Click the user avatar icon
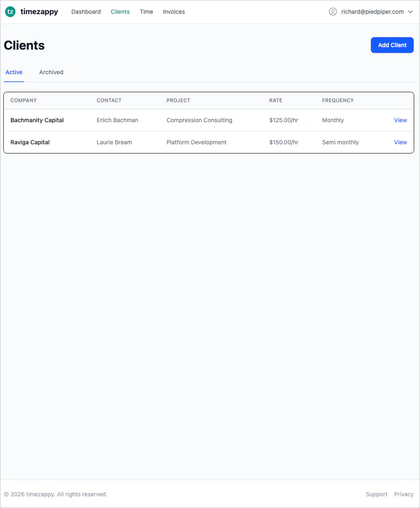Screen dimensions: 420x508 tap(333, 12)
